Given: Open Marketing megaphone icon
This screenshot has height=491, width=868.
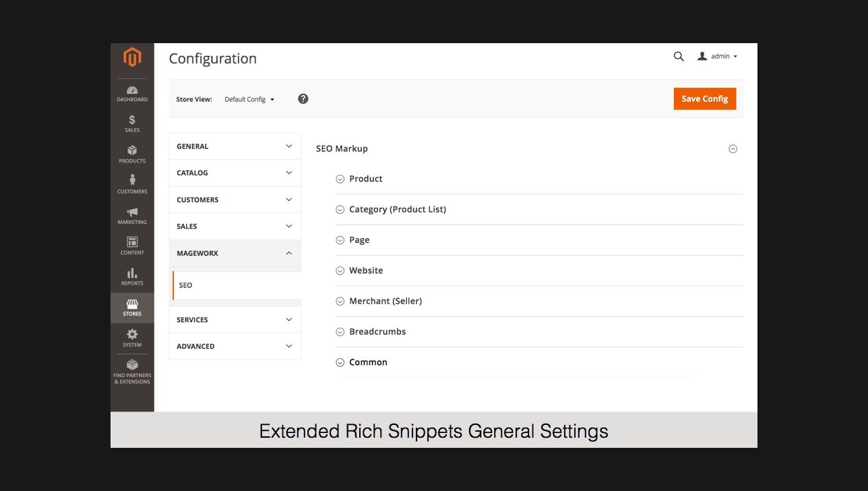Looking at the screenshot, I should coord(132,215).
